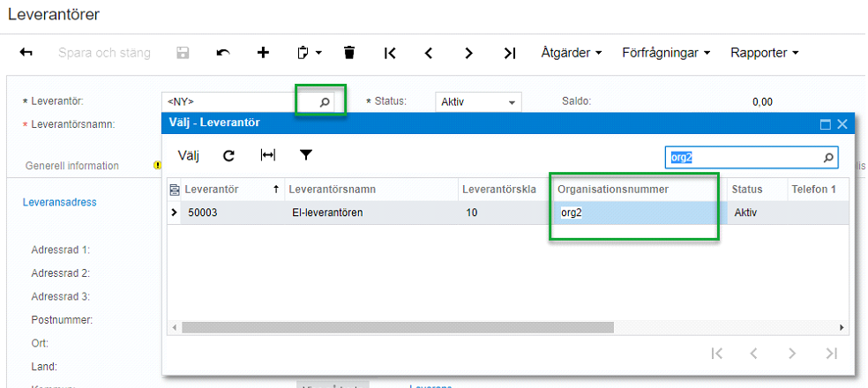Open the Status dropdown showing Aktiv
The width and height of the screenshot is (868, 388).
click(478, 101)
